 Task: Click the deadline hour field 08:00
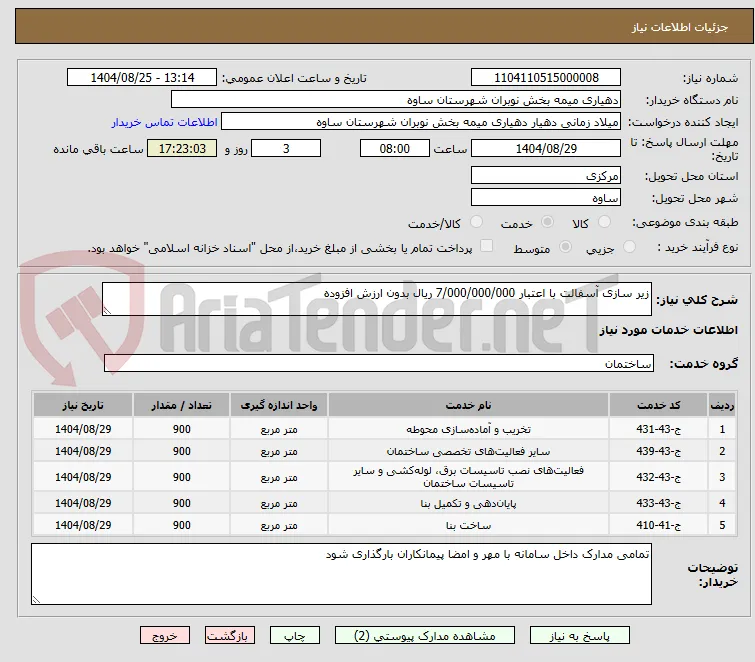click(x=395, y=148)
